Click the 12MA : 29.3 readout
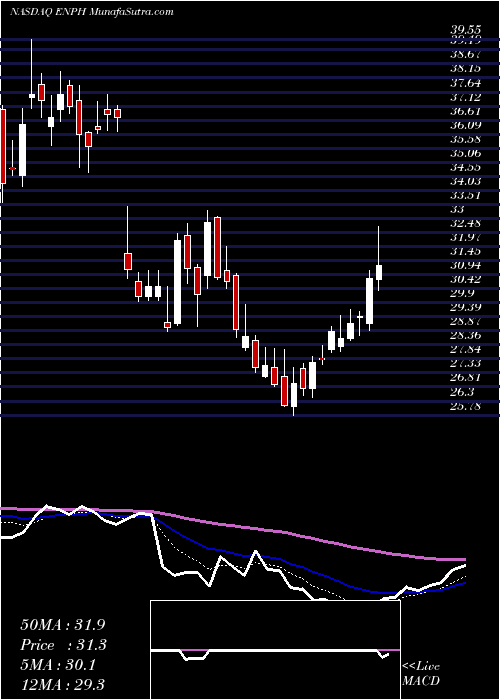 point(62,685)
